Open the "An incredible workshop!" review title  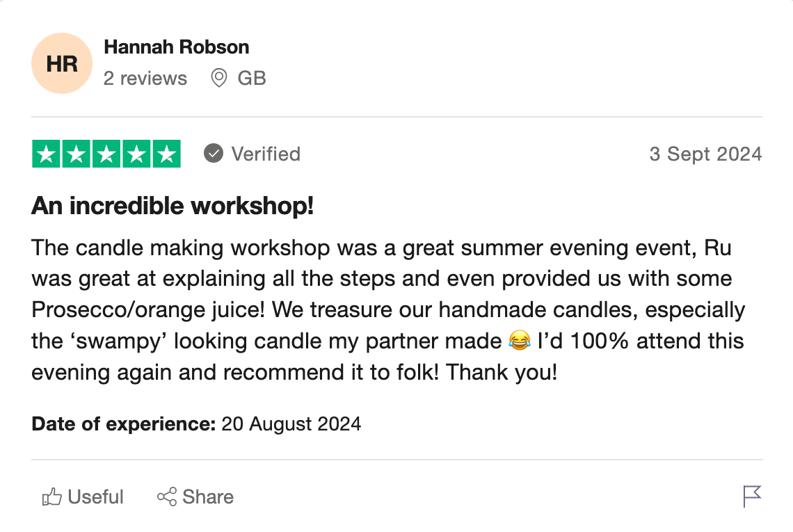point(173,207)
